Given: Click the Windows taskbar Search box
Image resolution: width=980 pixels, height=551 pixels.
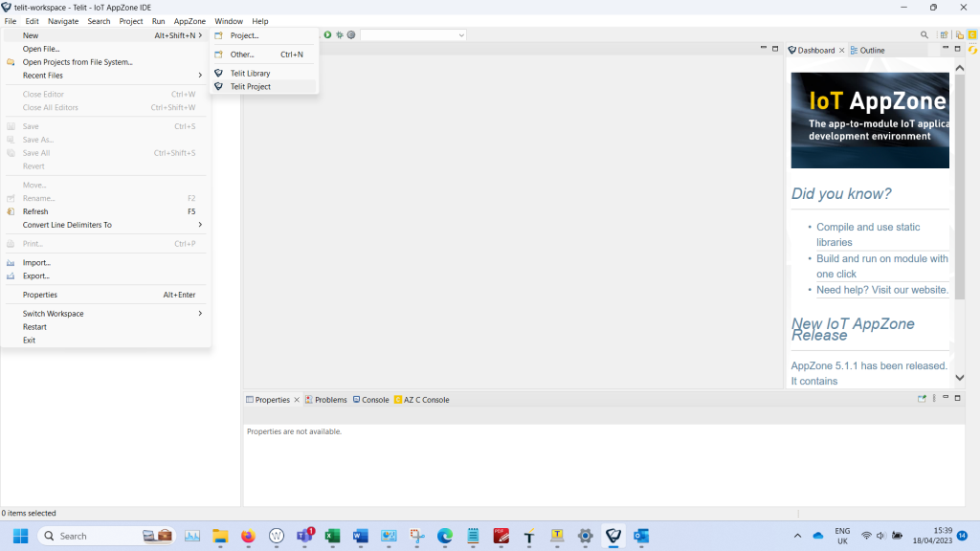Looking at the screenshot, I should (106, 536).
